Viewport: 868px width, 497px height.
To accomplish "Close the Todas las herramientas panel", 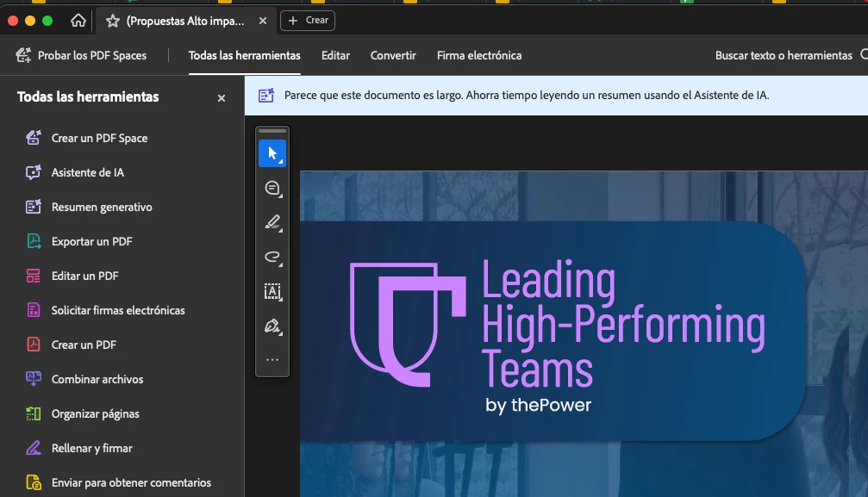I will pyautogui.click(x=222, y=98).
